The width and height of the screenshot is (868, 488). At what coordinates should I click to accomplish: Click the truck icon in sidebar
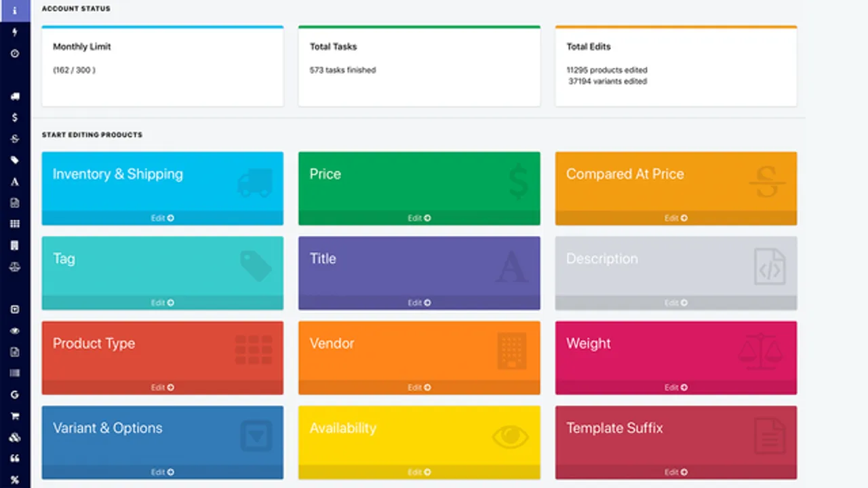pyautogui.click(x=15, y=97)
